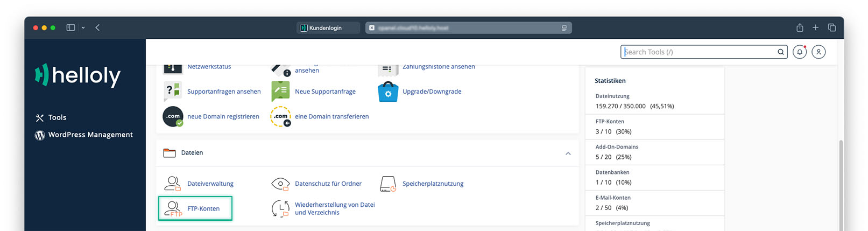Collapse the Dateien section chevron
868x231 pixels.
click(x=568, y=153)
